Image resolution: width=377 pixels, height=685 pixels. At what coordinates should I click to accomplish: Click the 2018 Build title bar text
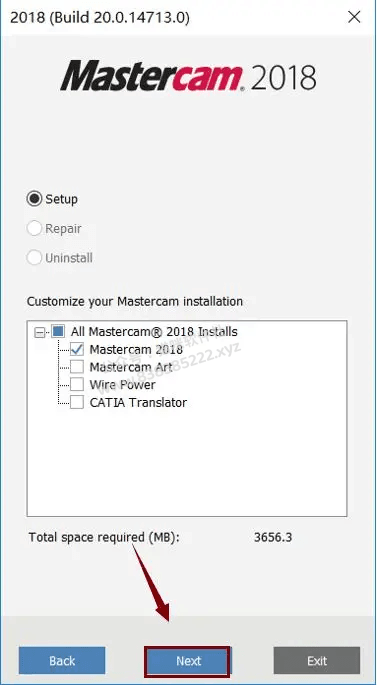click(100, 18)
